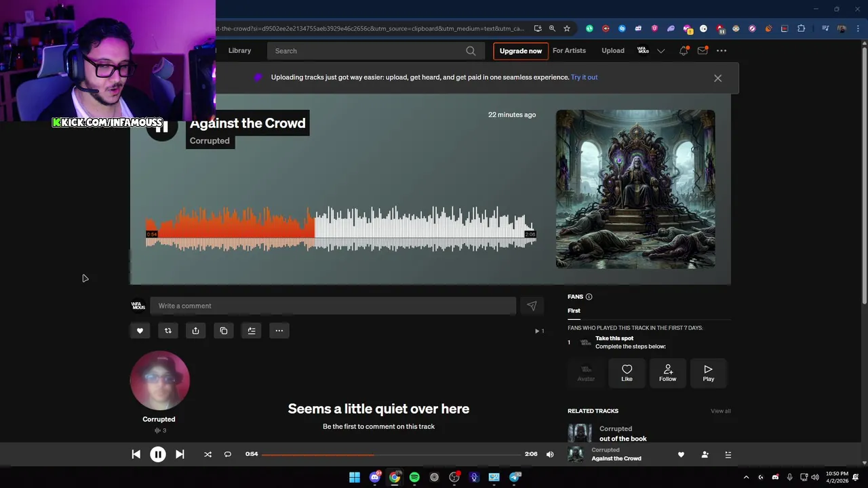Open the Corrupted profile avatar
Viewport: 868px width, 488px height.
coord(160,380)
